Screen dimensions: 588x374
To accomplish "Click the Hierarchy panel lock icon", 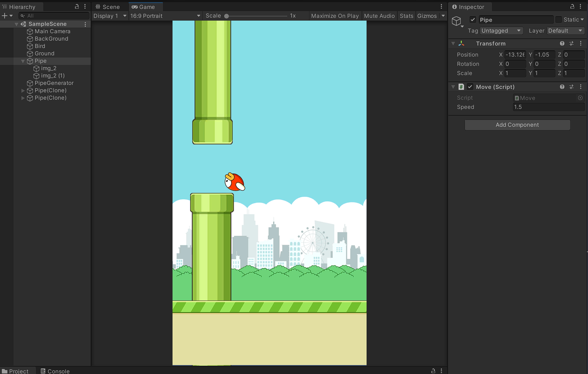I will [77, 6].
